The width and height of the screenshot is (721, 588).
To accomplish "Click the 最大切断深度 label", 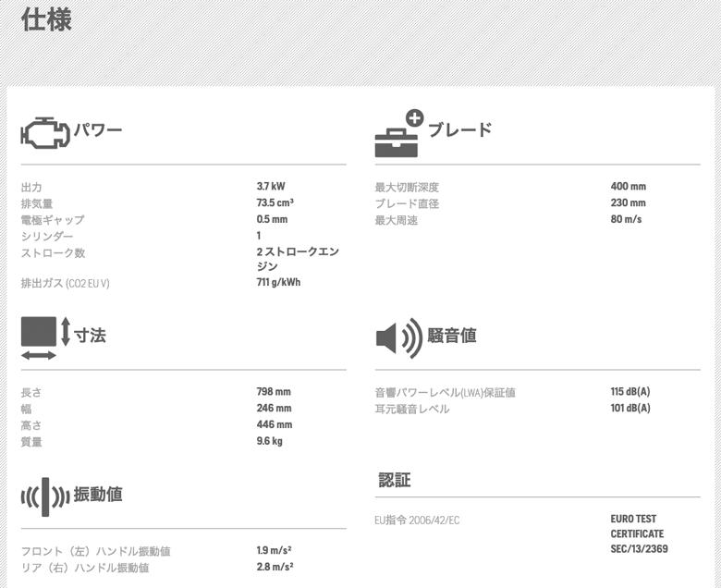I will [407, 187].
